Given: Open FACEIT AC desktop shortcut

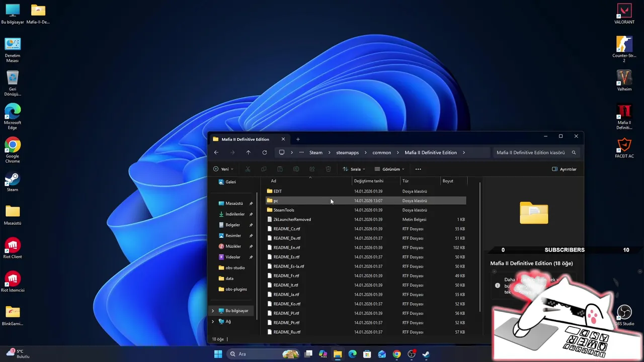Looking at the screenshot, I should [x=624, y=148].
